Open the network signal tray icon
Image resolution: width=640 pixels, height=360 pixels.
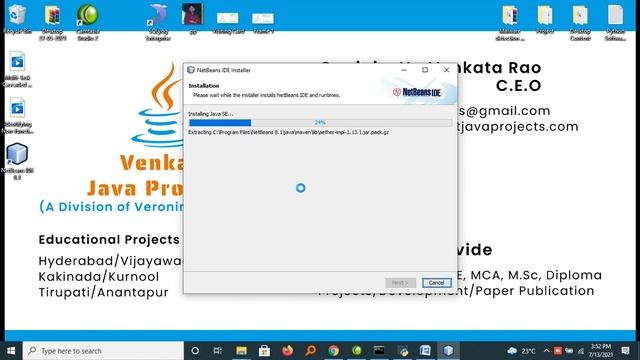coord(581,351)
